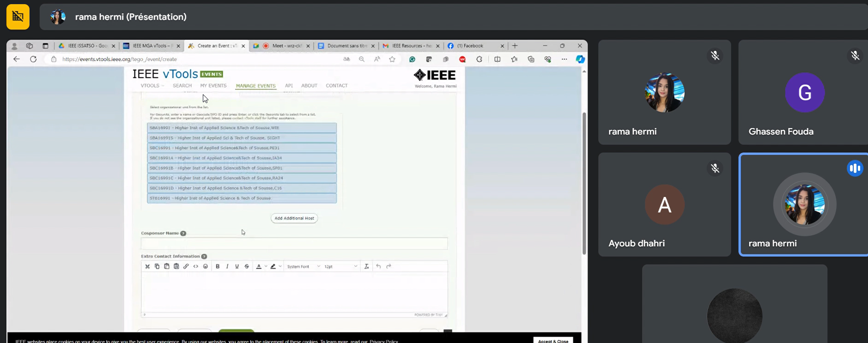Screen dimensions: 868x343
Task: Click Ayoub dhahri participant tile
Action: [x=664, y=204]
